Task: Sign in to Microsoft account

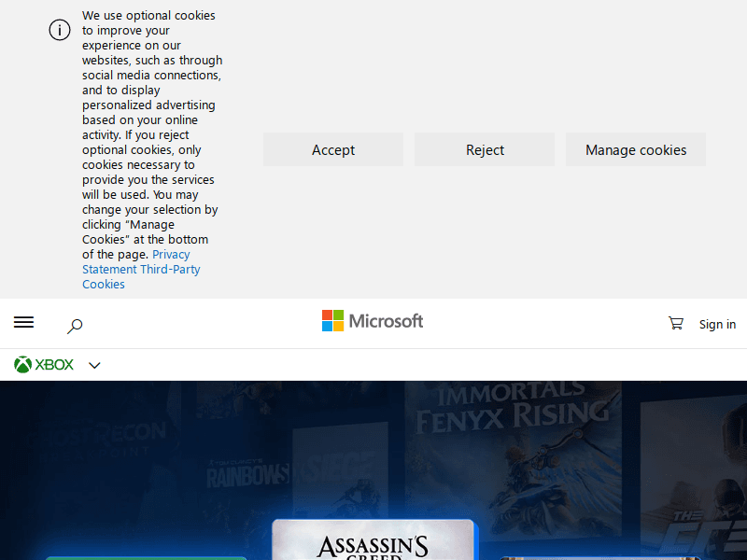Action: [717, 324]
